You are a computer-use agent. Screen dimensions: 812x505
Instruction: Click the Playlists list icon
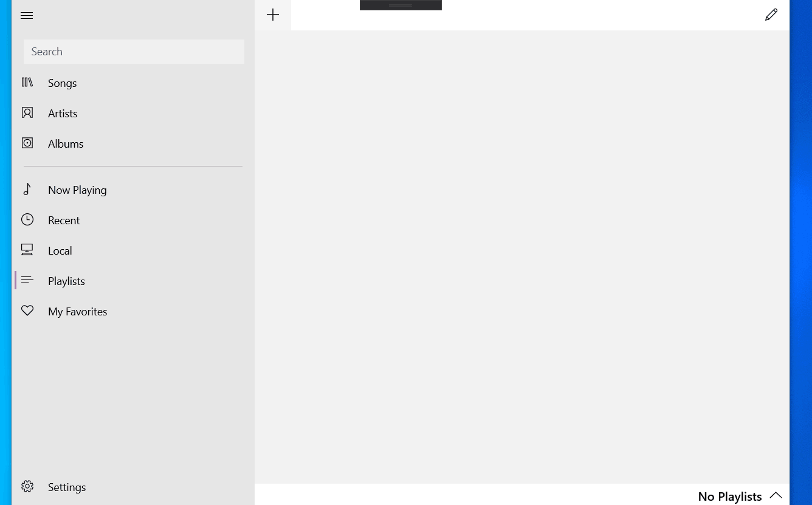tap(27, 280)
